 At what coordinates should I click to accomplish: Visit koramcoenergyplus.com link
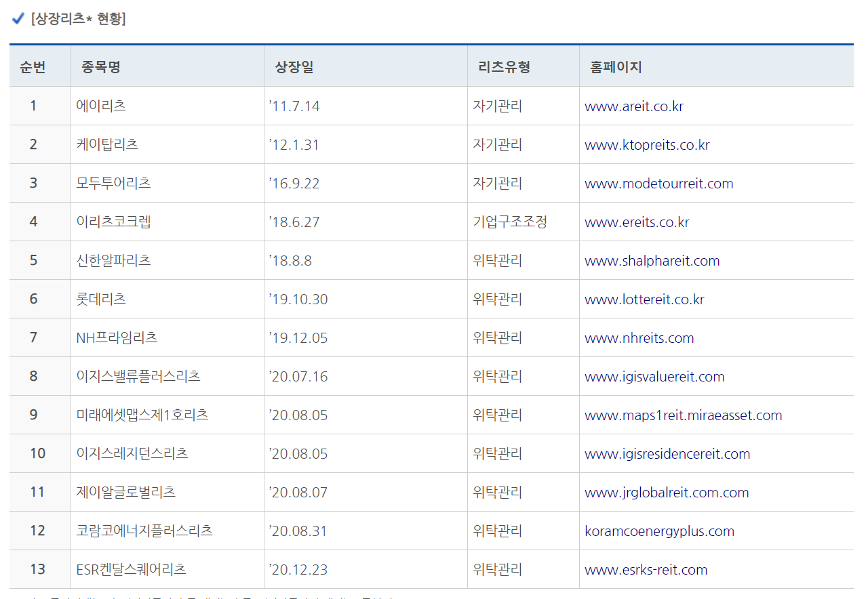click(x=659, y=531)
